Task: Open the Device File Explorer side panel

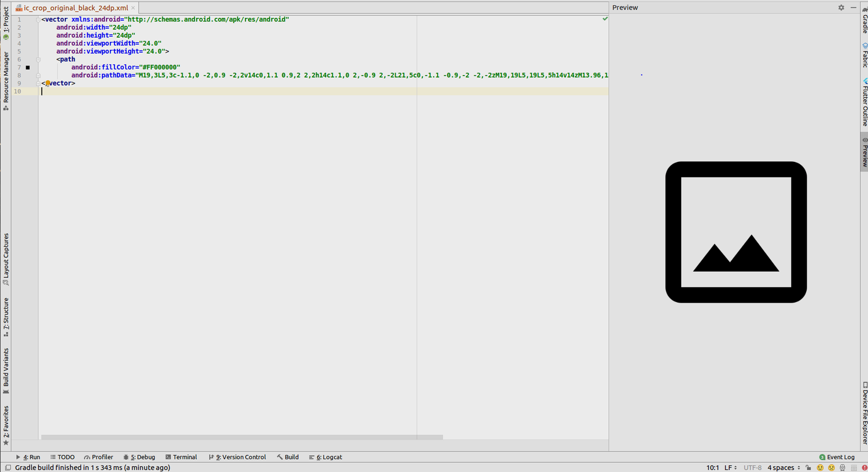Action: tap(865, 413)
